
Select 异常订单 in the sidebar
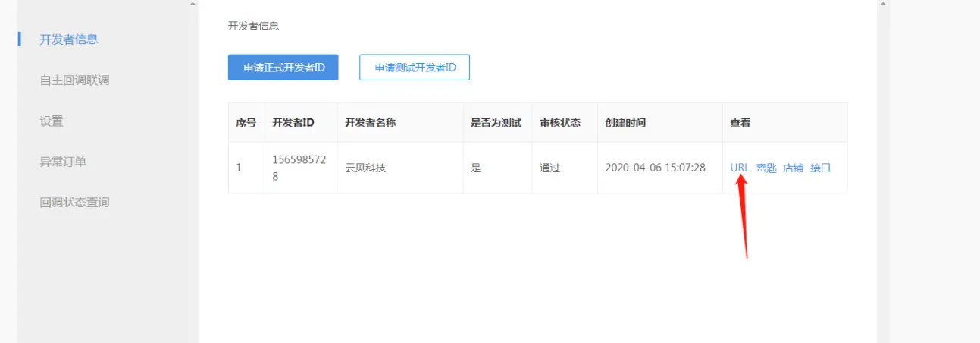(63, 162)
